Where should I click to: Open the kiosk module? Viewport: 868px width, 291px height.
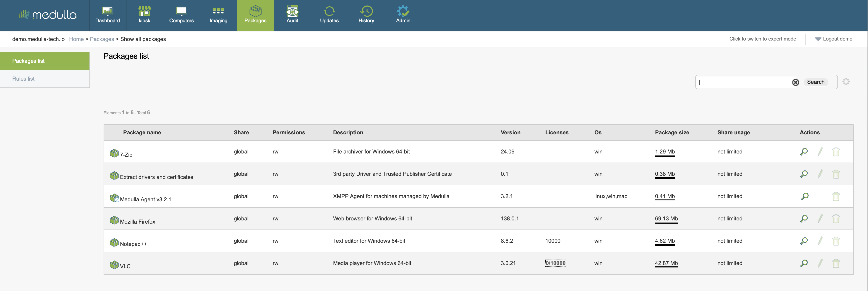click(144, 15)
